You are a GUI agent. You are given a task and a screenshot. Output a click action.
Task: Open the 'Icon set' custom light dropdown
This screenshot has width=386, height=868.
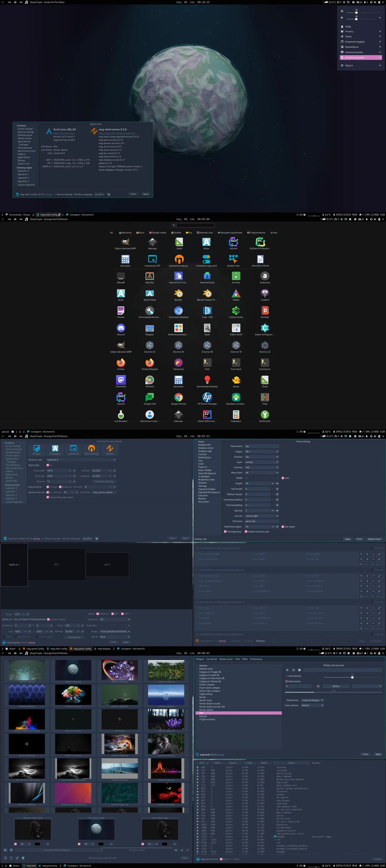click(x=261, y=516)
